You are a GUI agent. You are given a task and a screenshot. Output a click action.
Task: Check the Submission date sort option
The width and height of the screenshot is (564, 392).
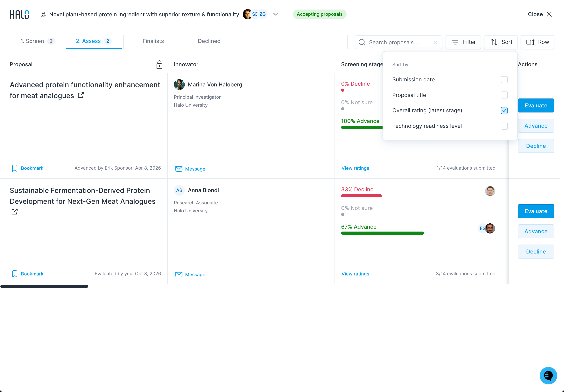(504, 79)
